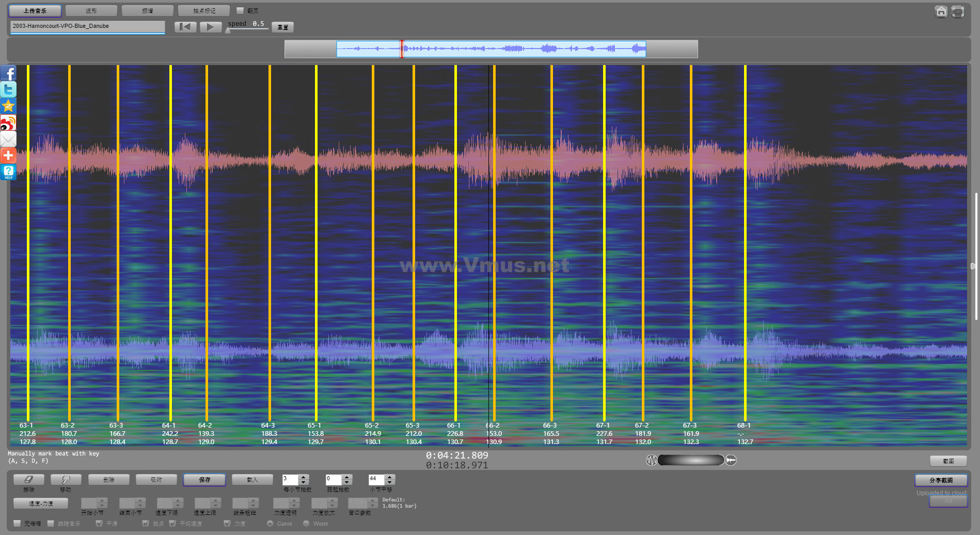
Task: Increase the 线条粗细 line thickness stepper
Action: (254, 500)
